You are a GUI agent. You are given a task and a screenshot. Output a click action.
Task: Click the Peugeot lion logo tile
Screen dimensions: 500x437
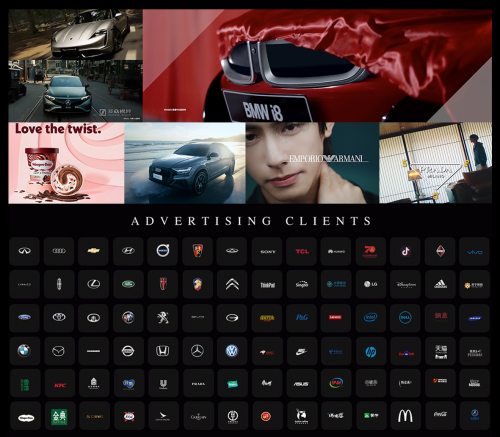coord(163,317)
